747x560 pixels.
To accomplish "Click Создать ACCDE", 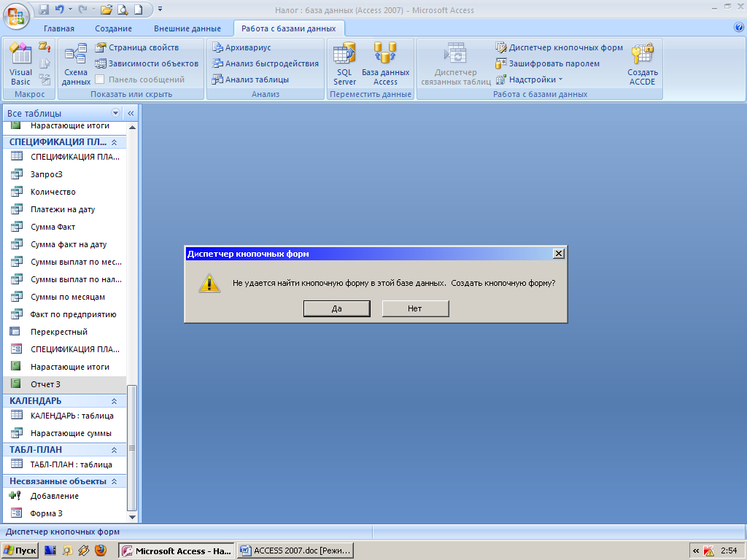I will tap(642, 64).
